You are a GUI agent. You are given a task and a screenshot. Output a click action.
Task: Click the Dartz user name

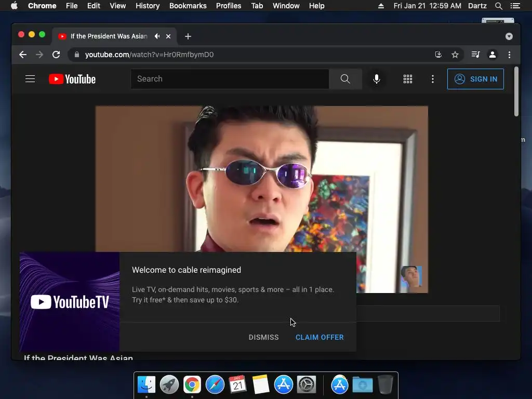click(477, 6)
